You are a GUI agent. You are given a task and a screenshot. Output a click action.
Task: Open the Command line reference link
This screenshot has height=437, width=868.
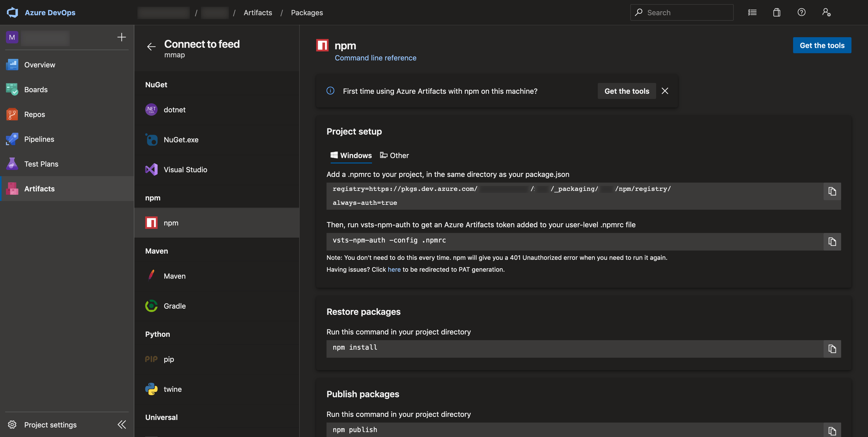point(375,58)
